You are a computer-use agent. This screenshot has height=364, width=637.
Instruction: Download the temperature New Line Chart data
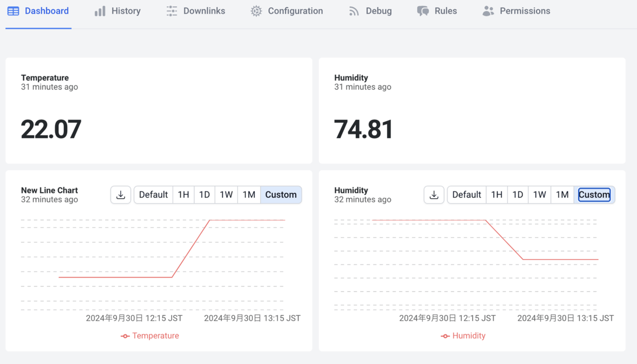pyautogui.click(x=120, y=195)
